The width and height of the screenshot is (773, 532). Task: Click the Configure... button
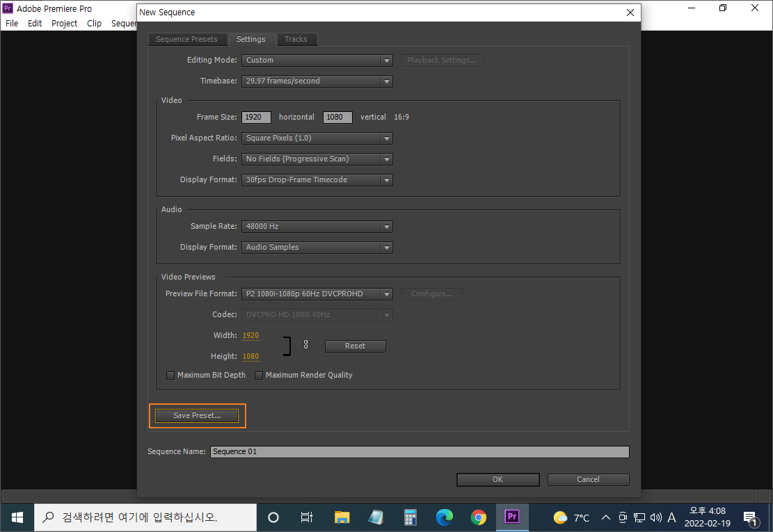[x=432, y=294]
